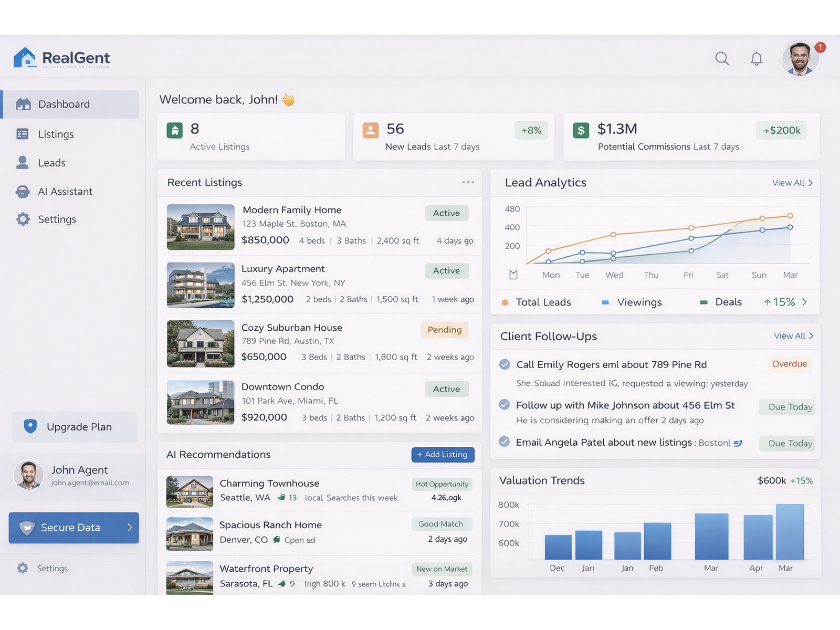Screen dimensions: 840x630
Task: Click the orange New Leads person icon
Action: pyautogui.click(x=371, y=130)
